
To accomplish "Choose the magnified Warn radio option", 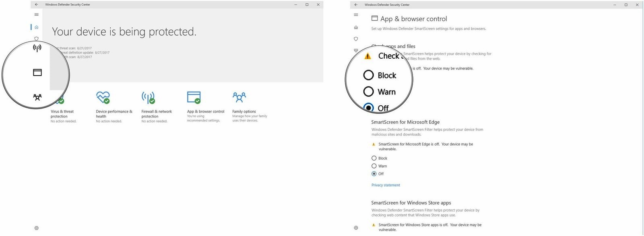I will 369,92.
